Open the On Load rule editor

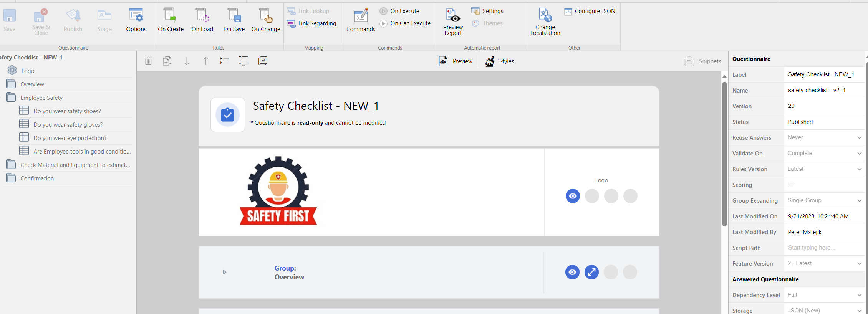(202, 16)
